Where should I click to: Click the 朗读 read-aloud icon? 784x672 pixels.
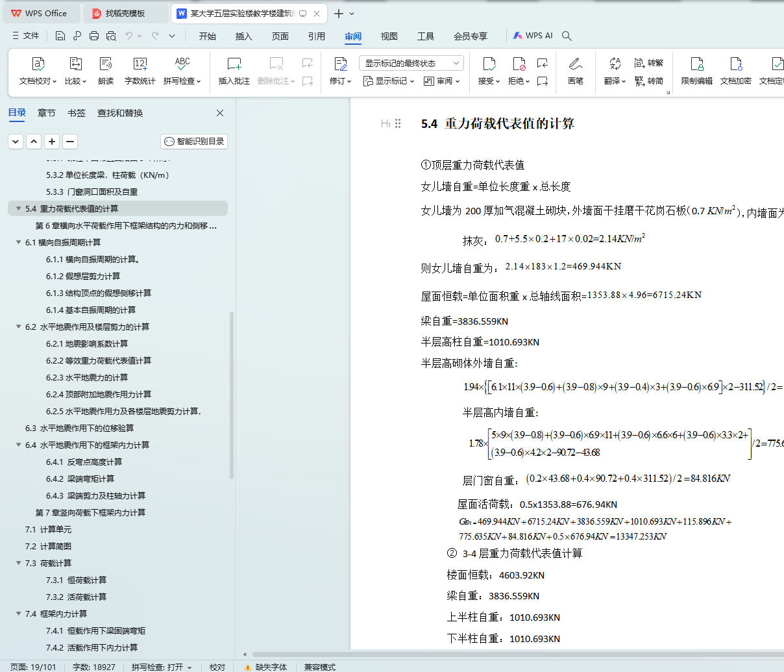pyautogui.click(x=106, y=64)
